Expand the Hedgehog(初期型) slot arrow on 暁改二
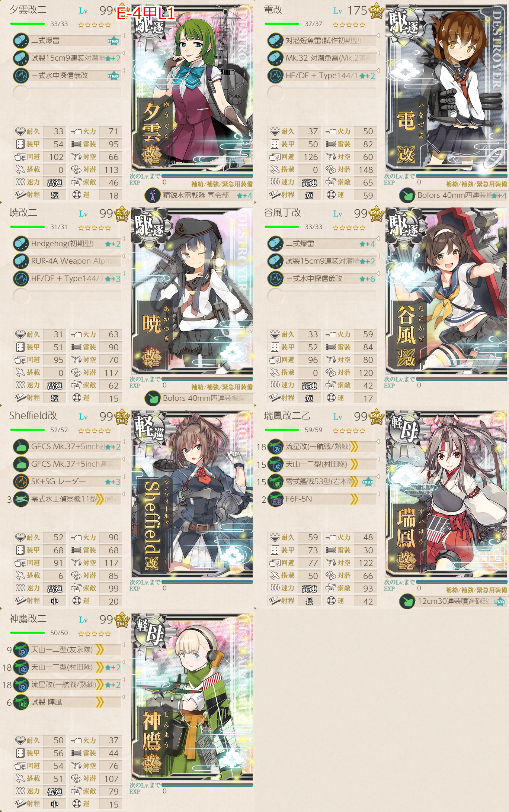Image resolution: width=509 pixels, height=812 pixels. [x=123, y=239]
